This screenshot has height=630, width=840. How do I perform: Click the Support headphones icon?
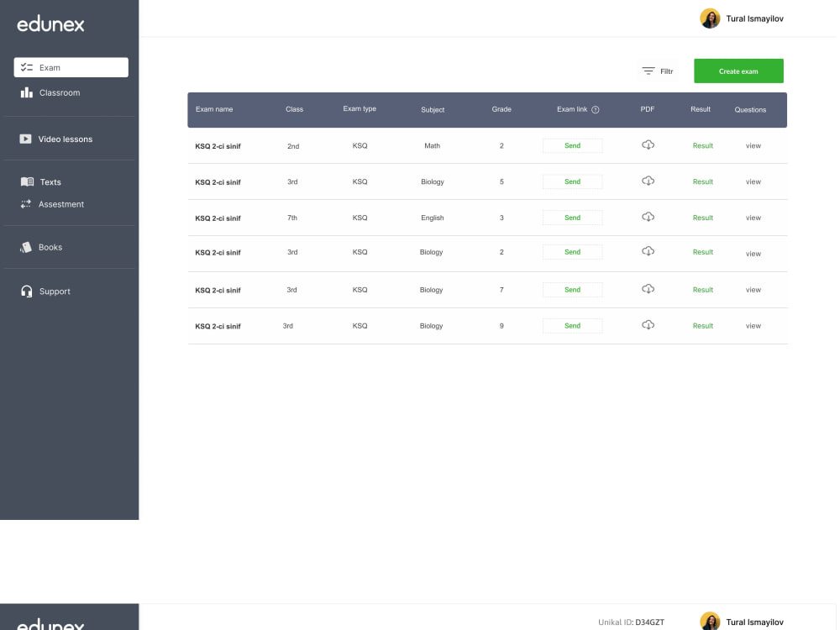tap(26, 291)
